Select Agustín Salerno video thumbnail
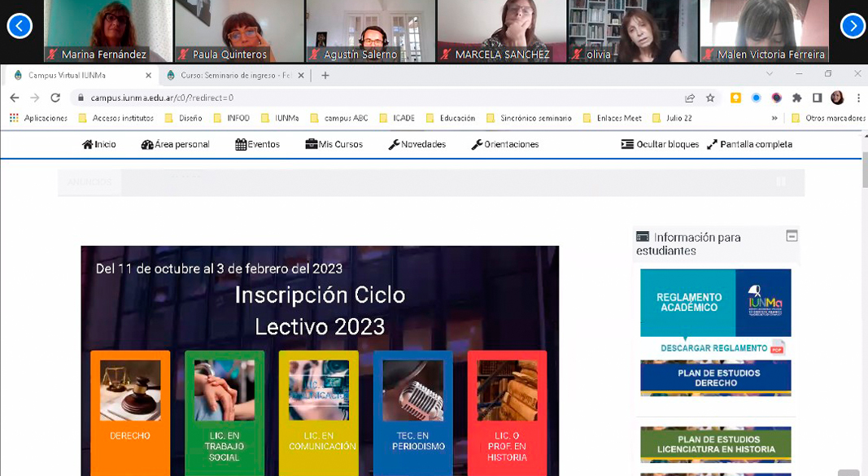 click(x=370, y=30)
